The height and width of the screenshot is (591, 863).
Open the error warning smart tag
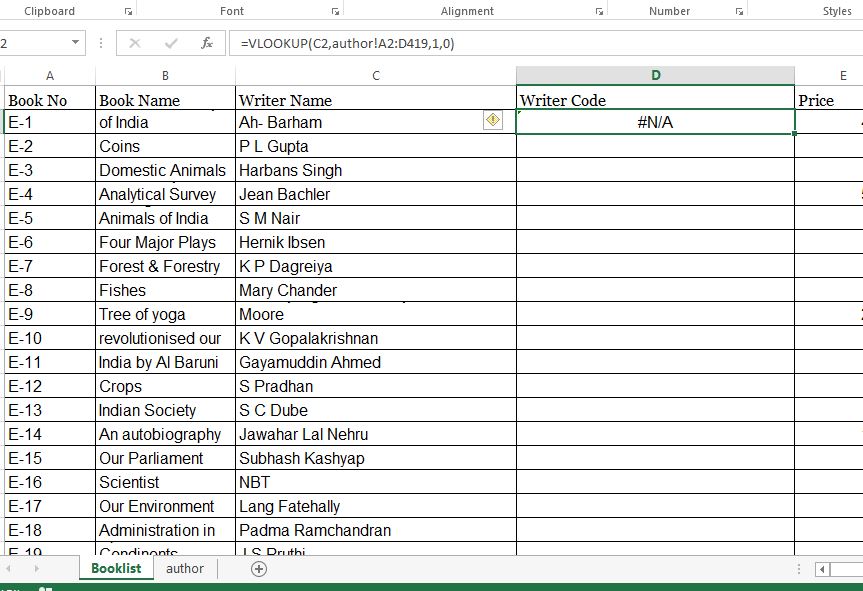tap(493, 119)
